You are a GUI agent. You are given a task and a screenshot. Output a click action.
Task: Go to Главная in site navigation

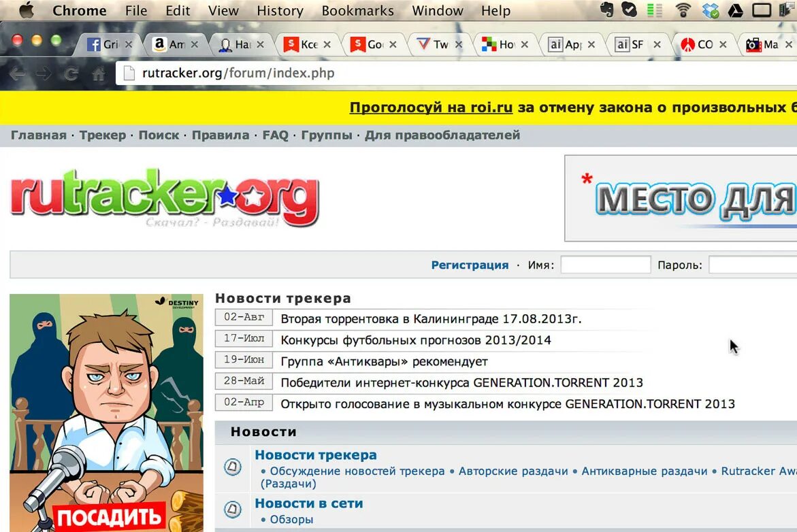39,135
